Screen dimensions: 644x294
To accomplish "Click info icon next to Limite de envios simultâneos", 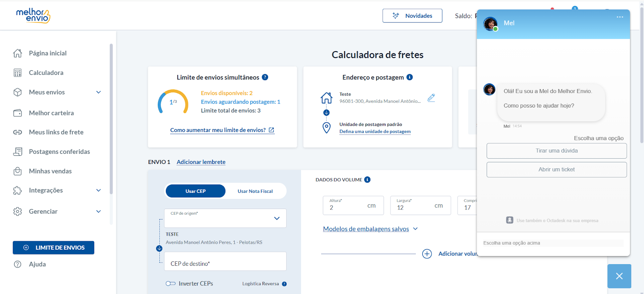I will pyautogui.click(x=265, y=77).
